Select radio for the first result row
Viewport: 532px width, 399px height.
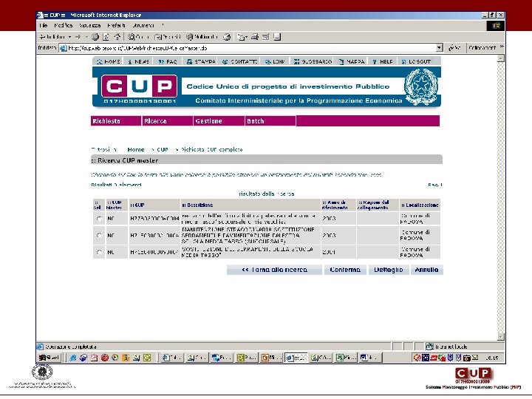click(x=99, y=219)
